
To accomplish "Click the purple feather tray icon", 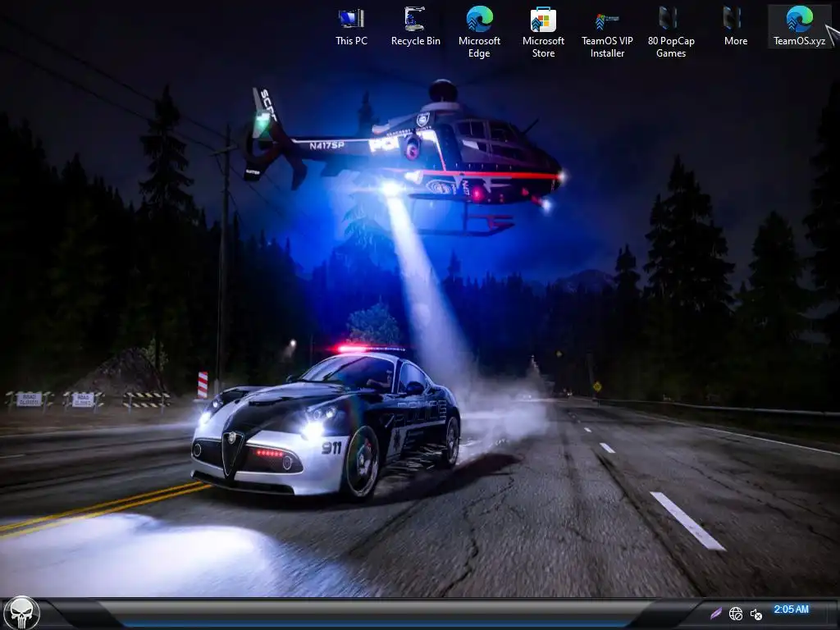I will coord(715,614).
